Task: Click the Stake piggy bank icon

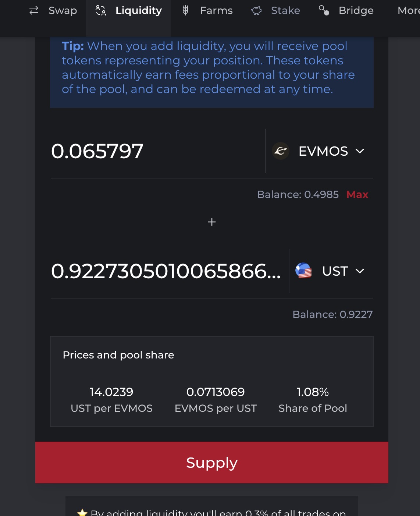Action: (256, 11)
